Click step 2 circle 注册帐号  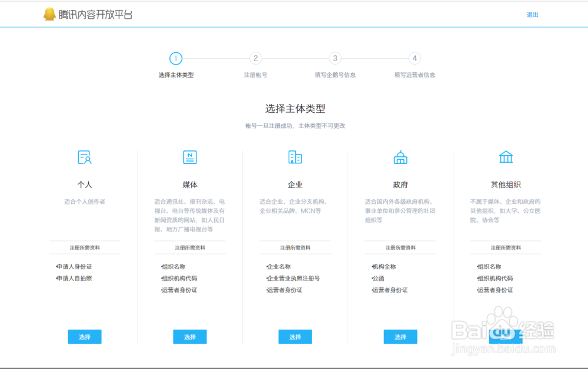tap(255, 58)
